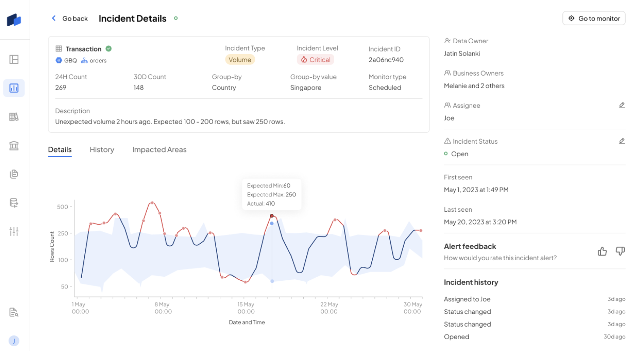Open the dashboard layout icon in sidebar
This screenshot has height=351, width=644.
[14, 59]
